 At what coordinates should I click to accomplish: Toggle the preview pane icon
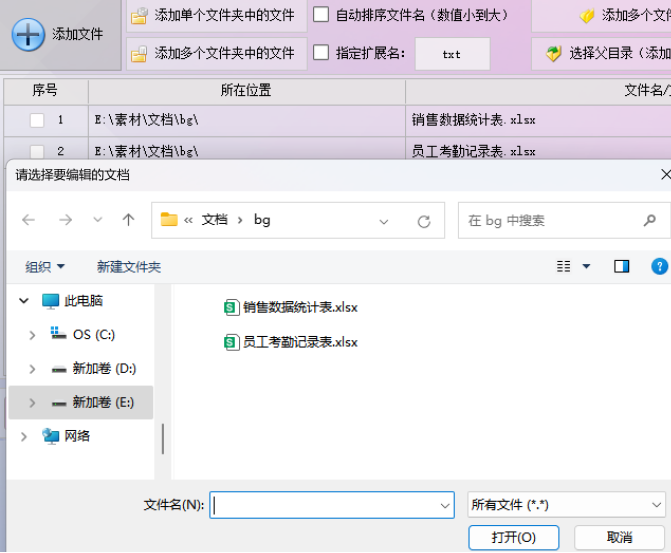(622, 267)
